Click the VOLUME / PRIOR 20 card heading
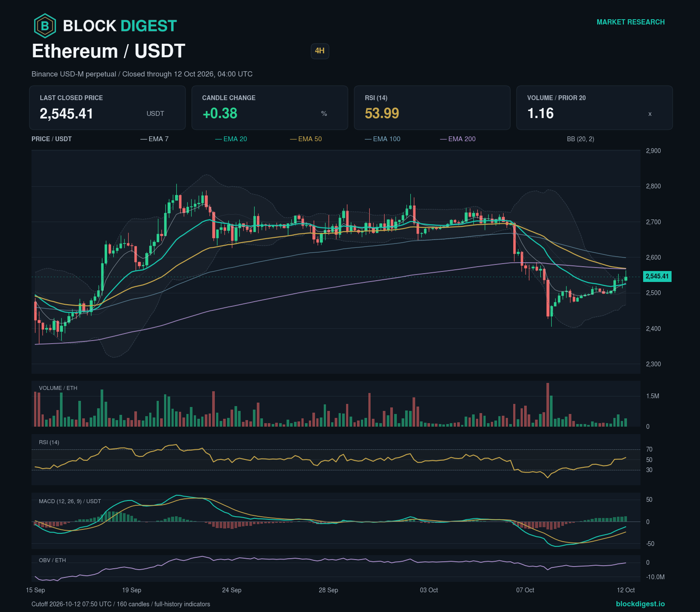Screen dimensions: 700x612 [556, 98]
